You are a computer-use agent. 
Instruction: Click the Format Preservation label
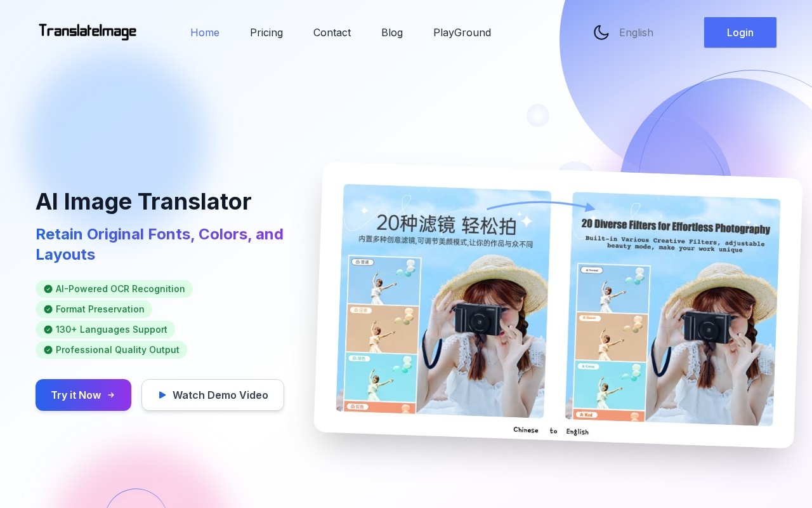point(100,309)
